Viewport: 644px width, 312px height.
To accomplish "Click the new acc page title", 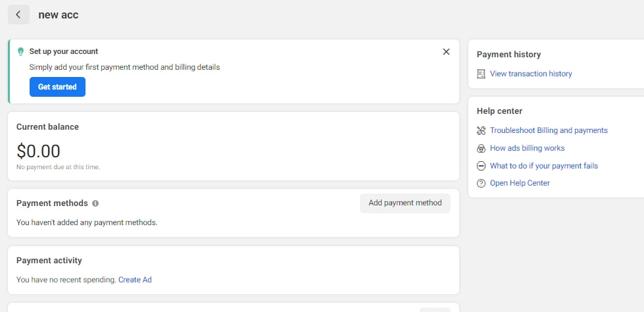I will pyautogui.click(x=59, y=14).
